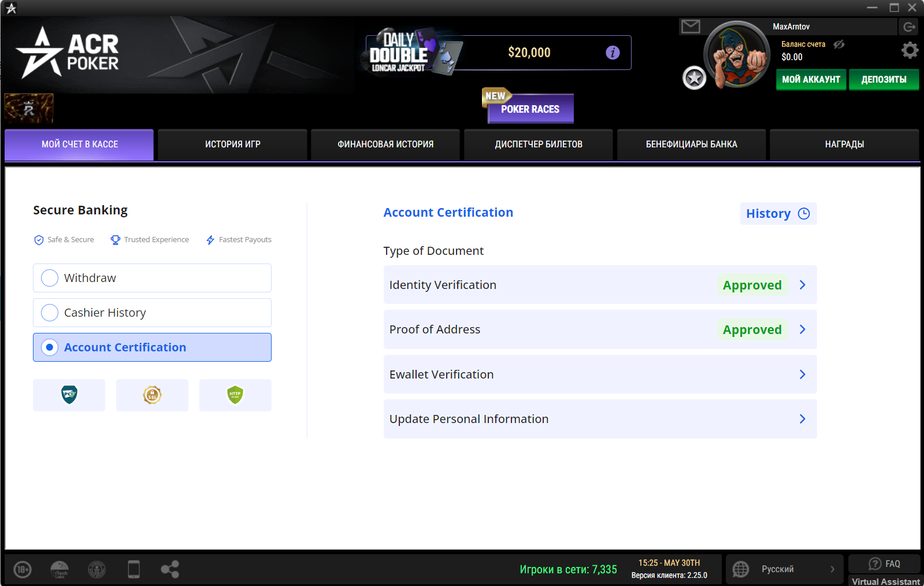The image size is (924, 586).
Task: Open the НАГРАДЫ tab
Action: (844, 144)
